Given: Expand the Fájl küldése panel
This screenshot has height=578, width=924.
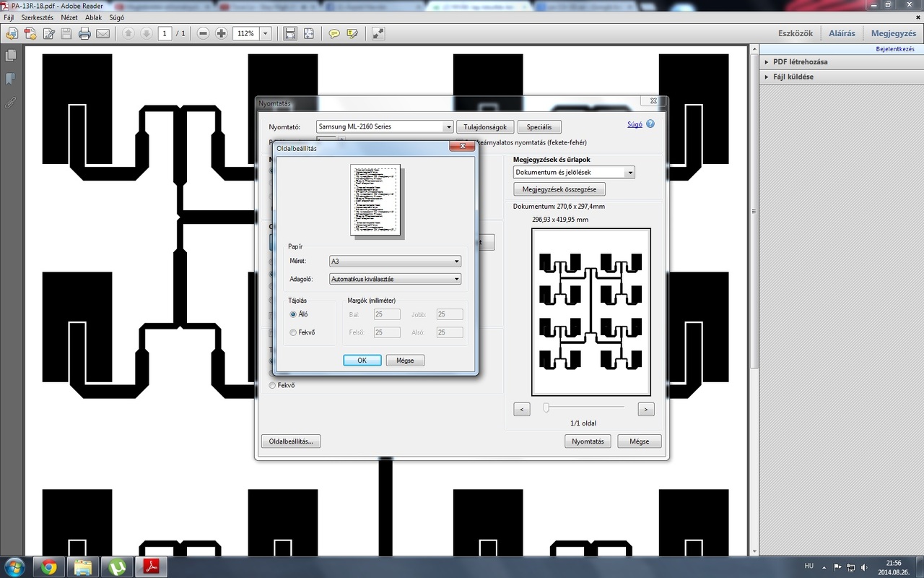Looking at the screenshot, I should pyautogui.click(x=793, y=77).
